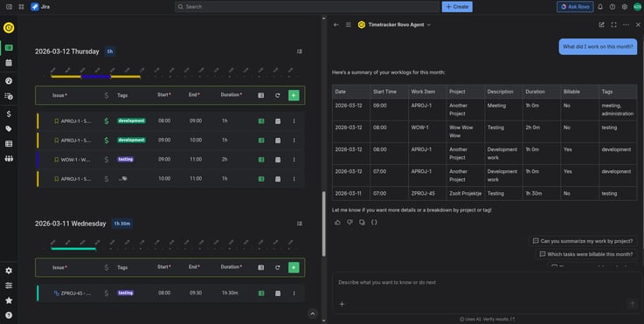Screen dimensions: 644x324
Task: Choose suggestion 'Can you summarize my work by project?'
Action: (x=583, y=241)
